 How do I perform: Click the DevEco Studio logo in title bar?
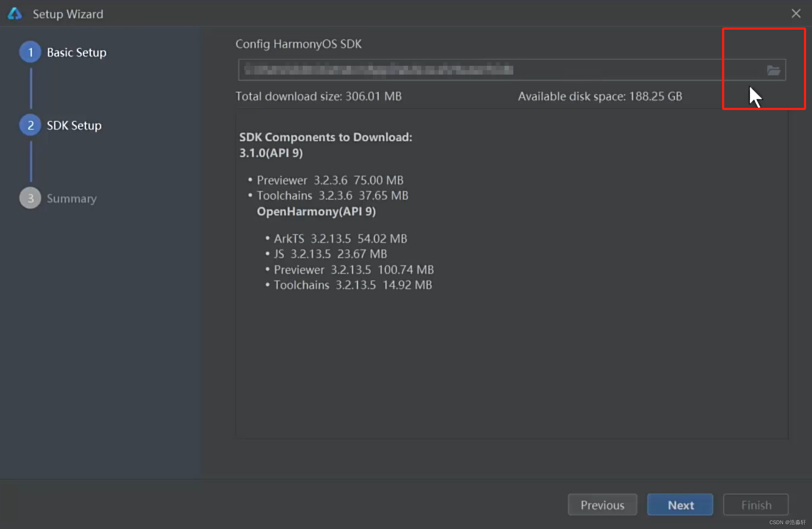15,14
